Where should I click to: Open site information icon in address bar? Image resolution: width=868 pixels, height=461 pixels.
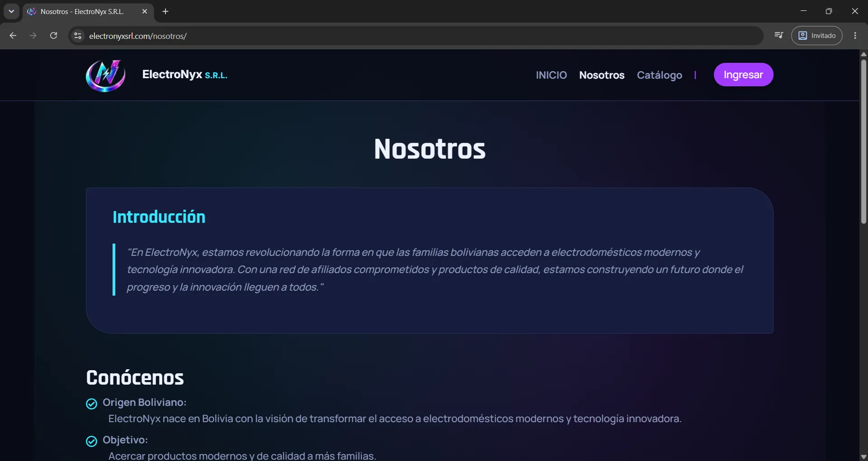tap(78, 36)
